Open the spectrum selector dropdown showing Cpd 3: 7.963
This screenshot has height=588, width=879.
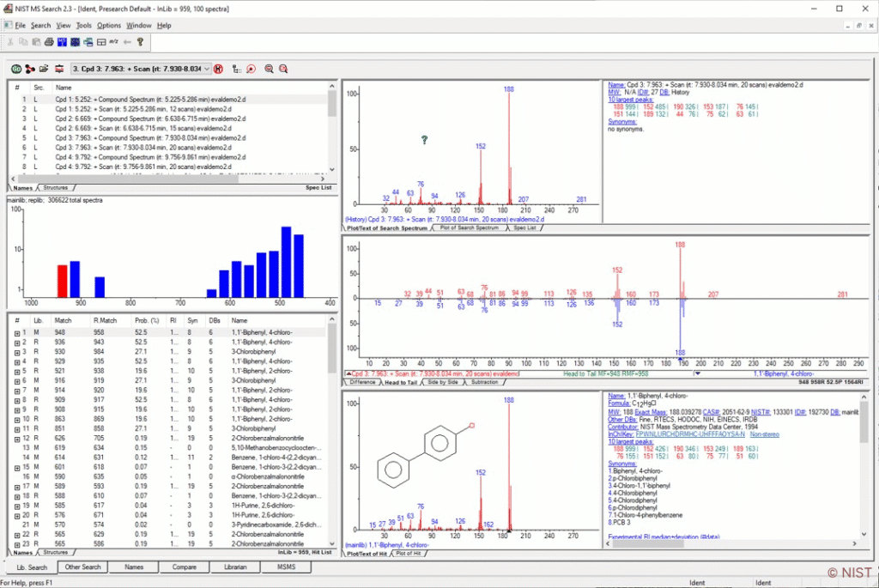[206, 69]
